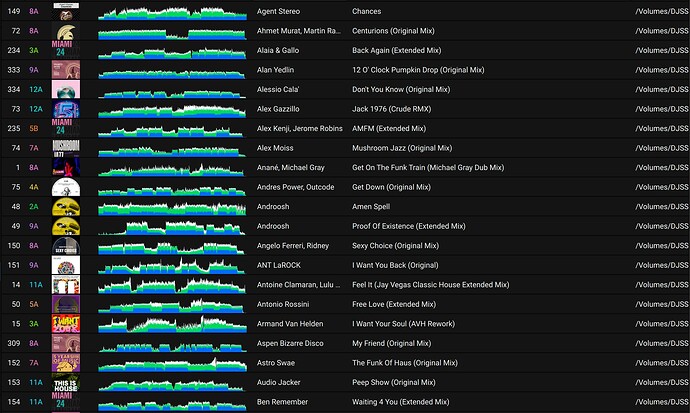Click album art for Mushroom Jazz track
This screenshot has height=413, width=690.
coord(67,148)
